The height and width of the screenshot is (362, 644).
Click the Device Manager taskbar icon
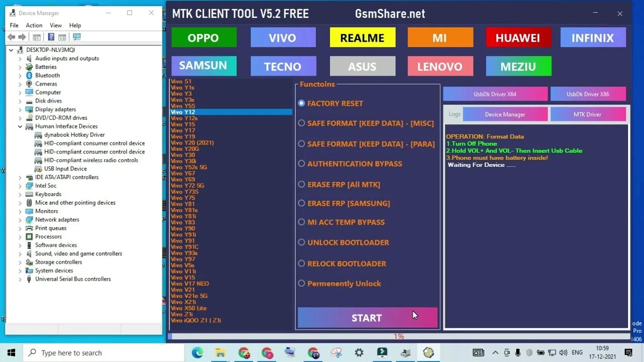(x=405, y=353)
